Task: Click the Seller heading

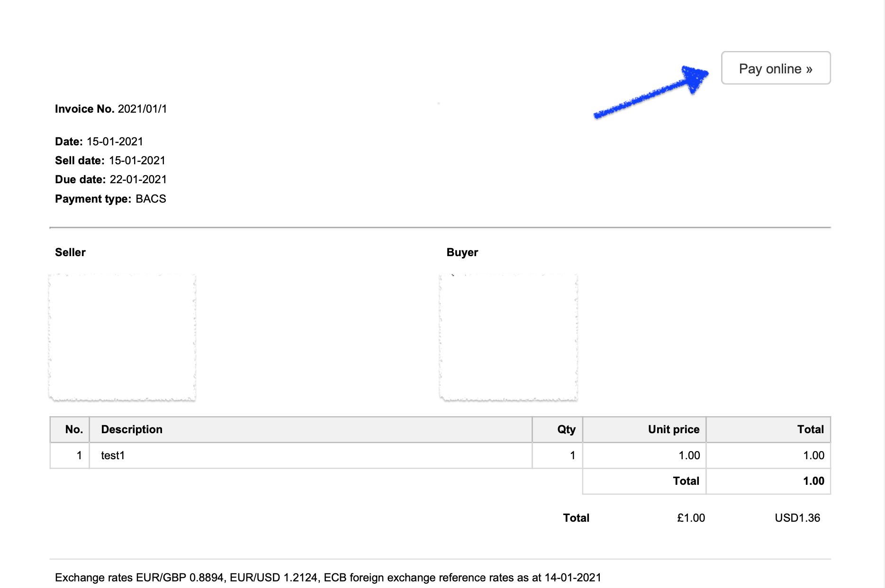Action: (70, 252)
